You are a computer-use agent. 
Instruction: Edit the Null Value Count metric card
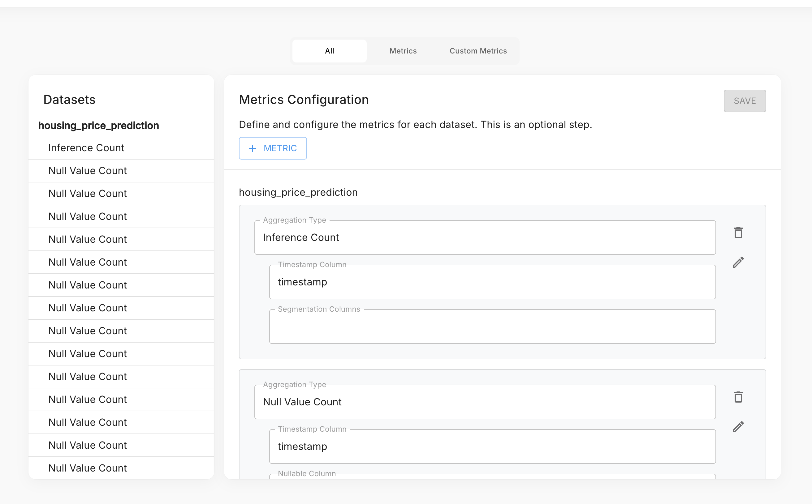coord(738,427)
